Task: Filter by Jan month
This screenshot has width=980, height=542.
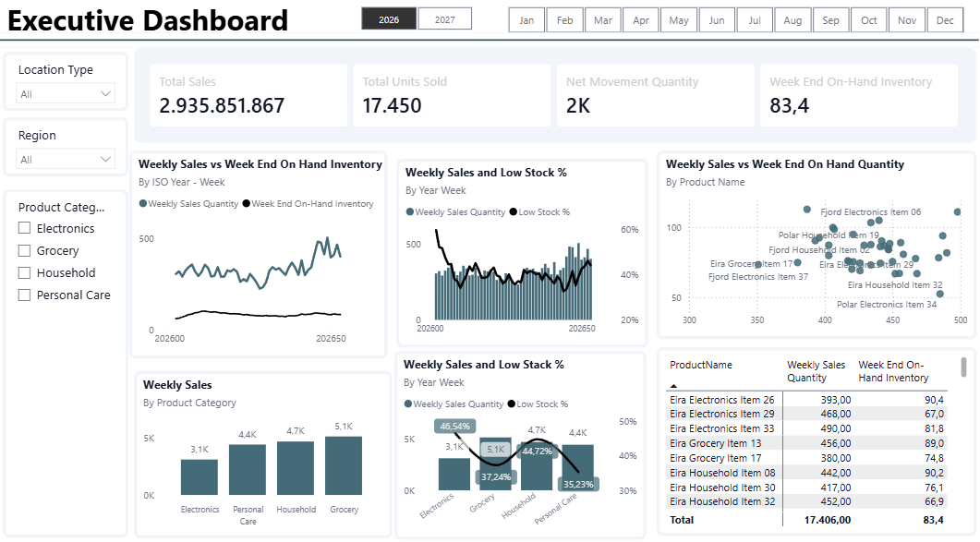Action: click(x=526, y=20)
